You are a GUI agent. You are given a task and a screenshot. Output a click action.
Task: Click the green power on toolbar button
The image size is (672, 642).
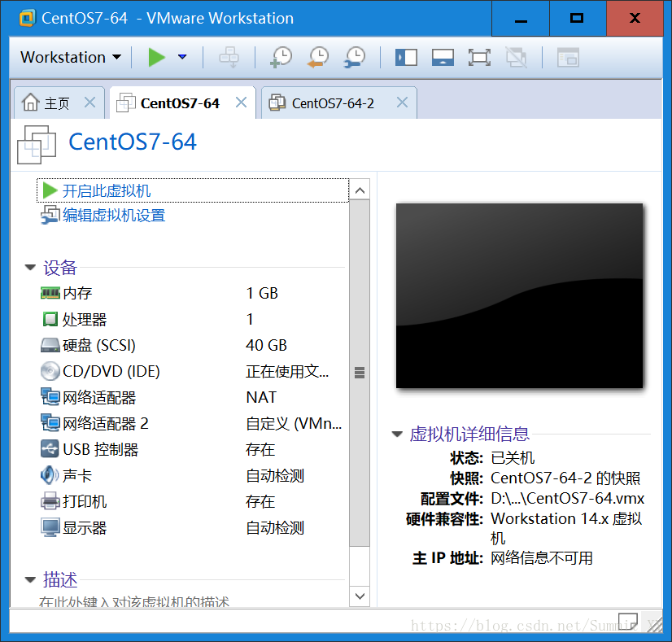point(156,57)
